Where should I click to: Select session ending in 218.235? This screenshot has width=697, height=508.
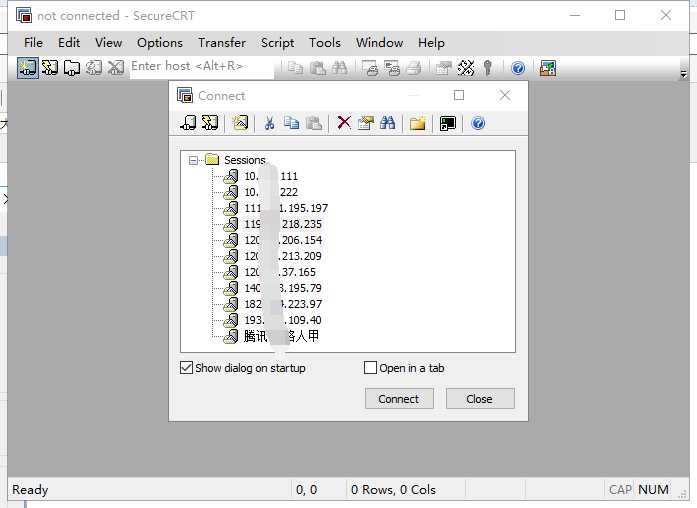click(283, 224)
